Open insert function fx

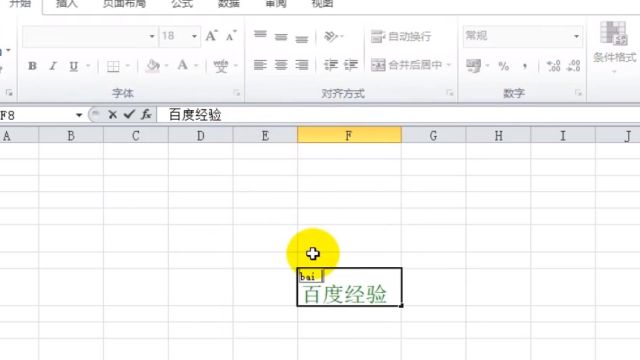(x=146, y=115)
